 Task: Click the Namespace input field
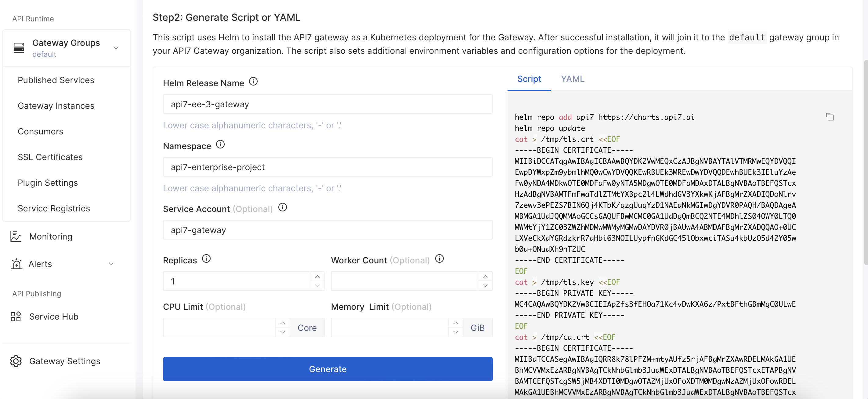click(327, 167)
